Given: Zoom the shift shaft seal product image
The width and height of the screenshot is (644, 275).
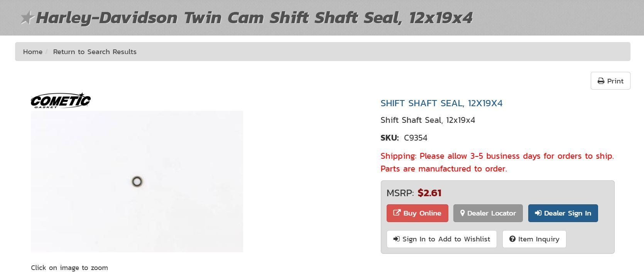Looking at the screenshot, I should click(x=137, y=182).
